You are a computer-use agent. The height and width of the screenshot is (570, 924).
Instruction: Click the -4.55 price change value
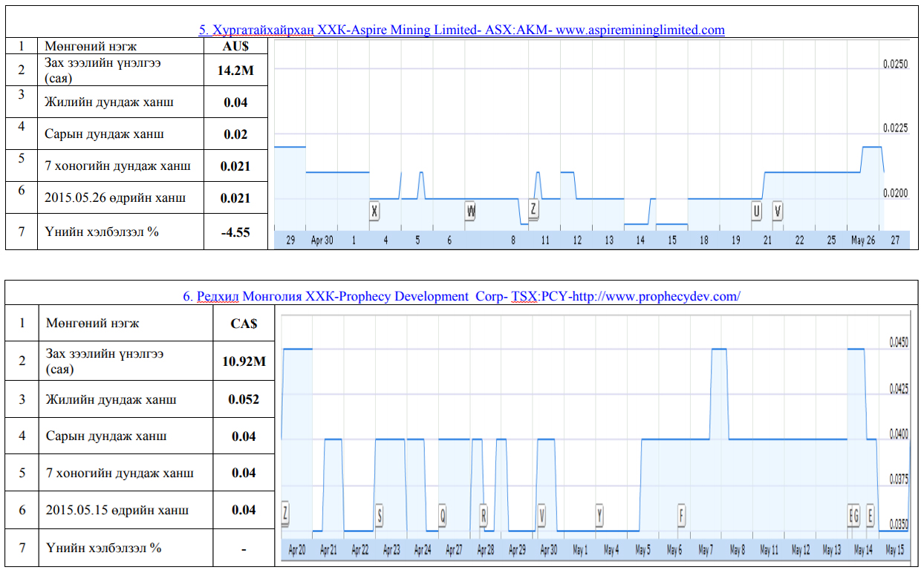[235, 232]
